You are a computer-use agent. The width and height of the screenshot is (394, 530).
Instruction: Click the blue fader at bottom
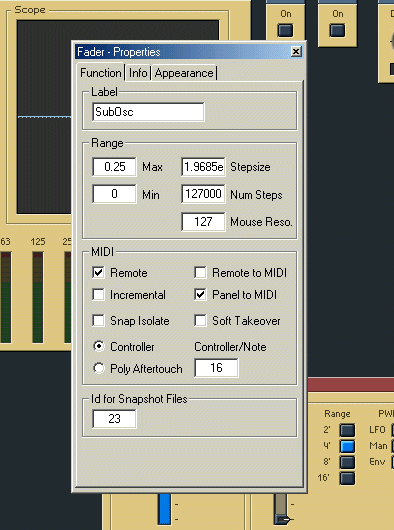click(165, 509)
